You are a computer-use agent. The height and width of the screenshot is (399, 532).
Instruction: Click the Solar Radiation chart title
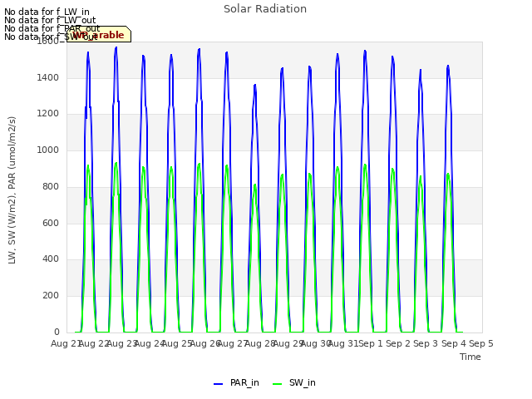click(x=265, y=9)
